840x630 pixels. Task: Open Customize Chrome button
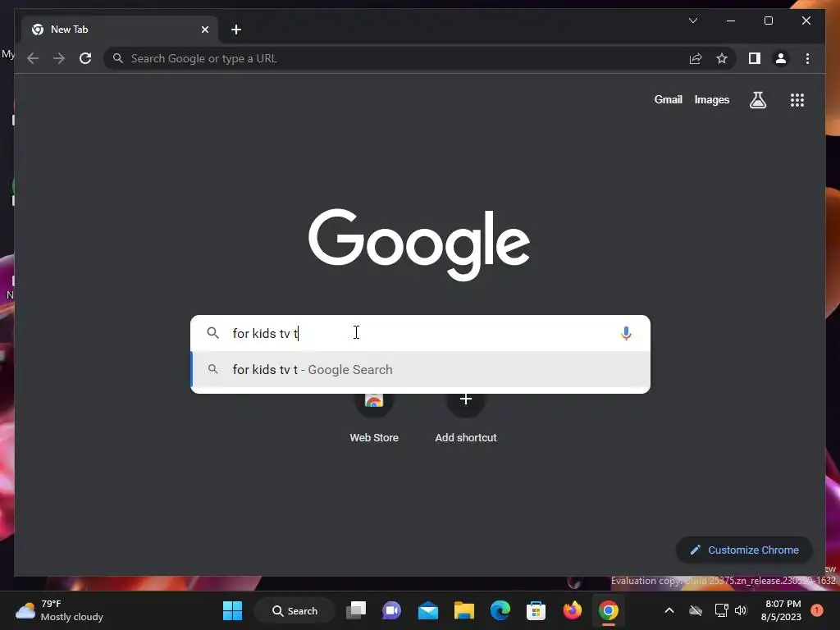(744, 550)
